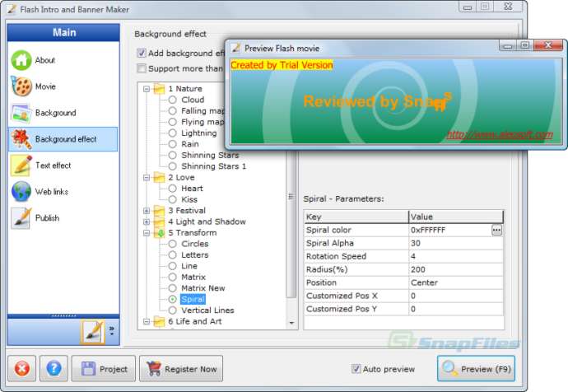
Task: Click the Background picture icon
Action: click(x=21, y=113)
